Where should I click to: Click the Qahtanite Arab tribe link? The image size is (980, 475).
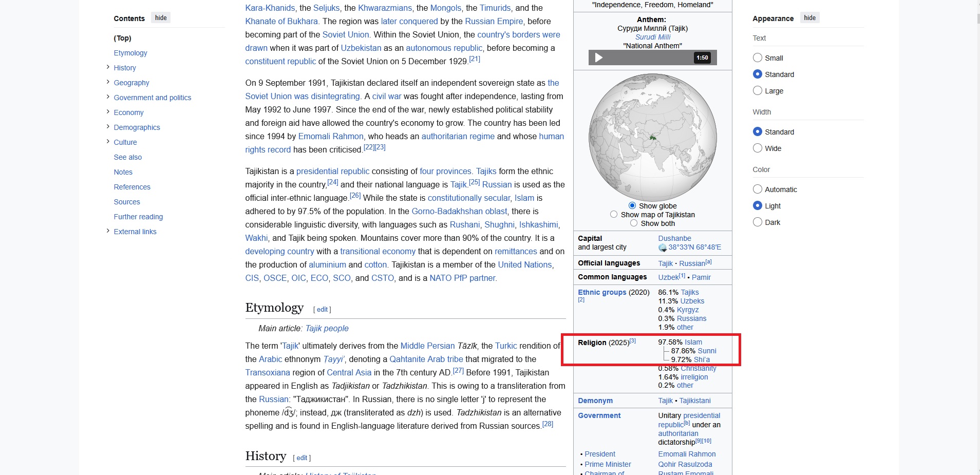(x=426, y=359)
